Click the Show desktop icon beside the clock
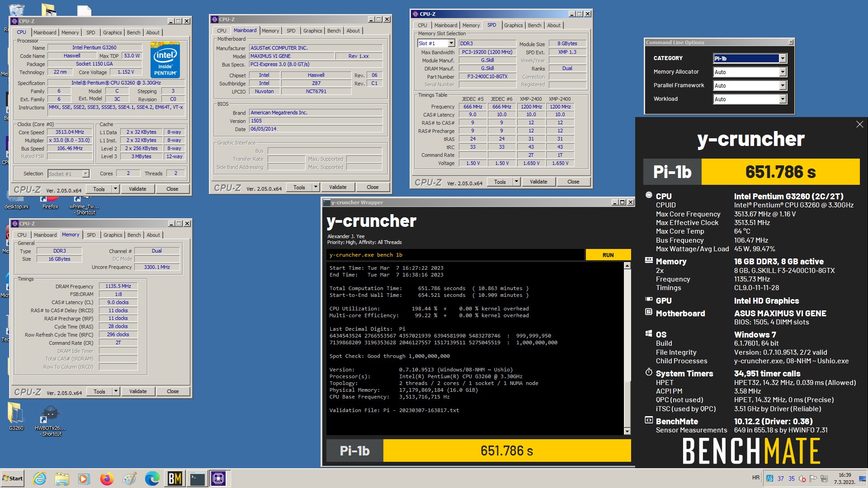Image resolution: width=868 pixels, height=488 pixels. coord(863,479)
